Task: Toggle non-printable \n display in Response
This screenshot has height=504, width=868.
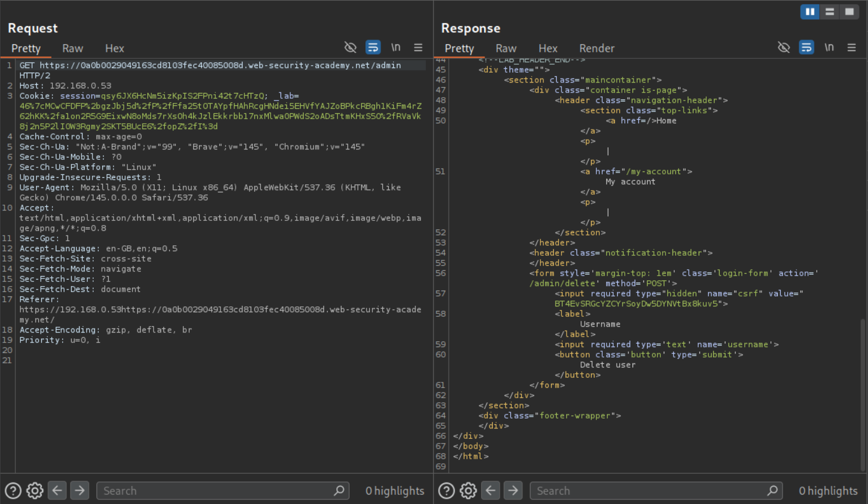Action: 829,48
